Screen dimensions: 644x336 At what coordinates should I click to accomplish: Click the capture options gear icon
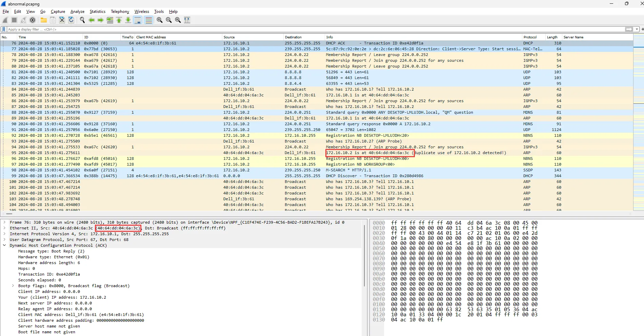[x=33, y=20]
